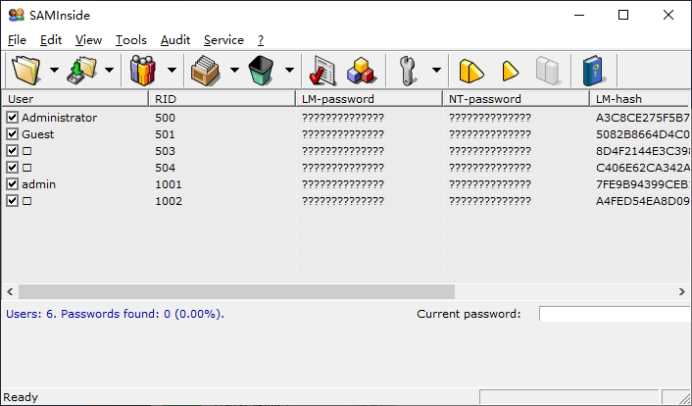
Task: Click RID value 500
Action: [x=165, y=117]
